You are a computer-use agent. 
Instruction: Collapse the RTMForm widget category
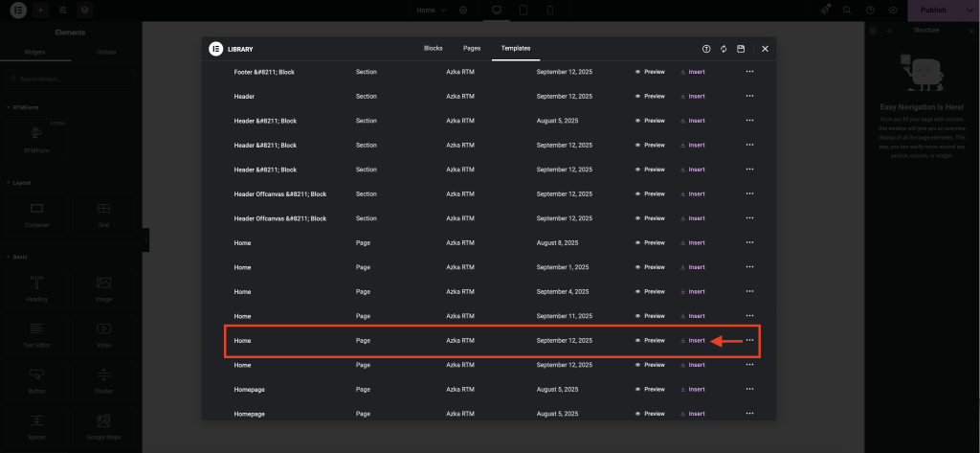(22, 107)
